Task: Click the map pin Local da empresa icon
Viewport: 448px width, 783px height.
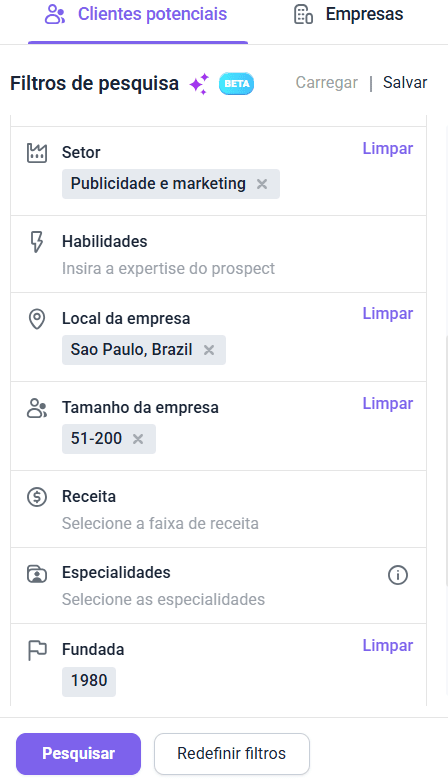Action: pyautogui.click(x=36, y=319)
